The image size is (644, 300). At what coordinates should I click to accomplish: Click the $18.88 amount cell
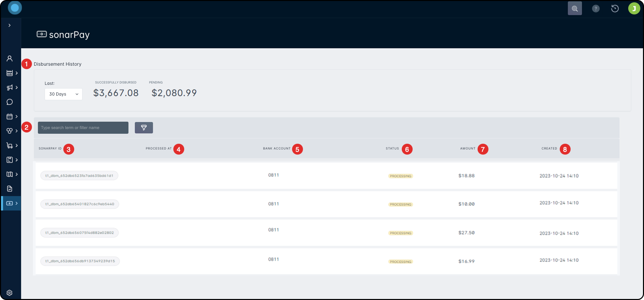pyautogui.click(x=467, y=176)
